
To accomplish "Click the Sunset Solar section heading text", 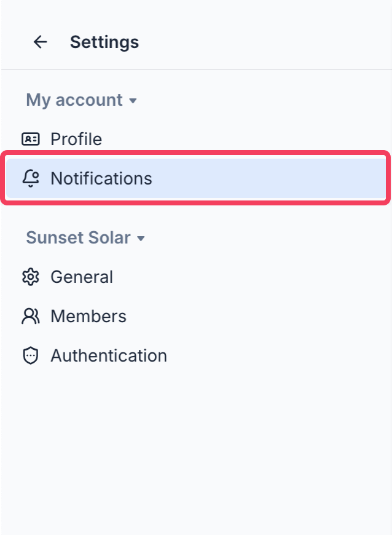I will [78, 238].
